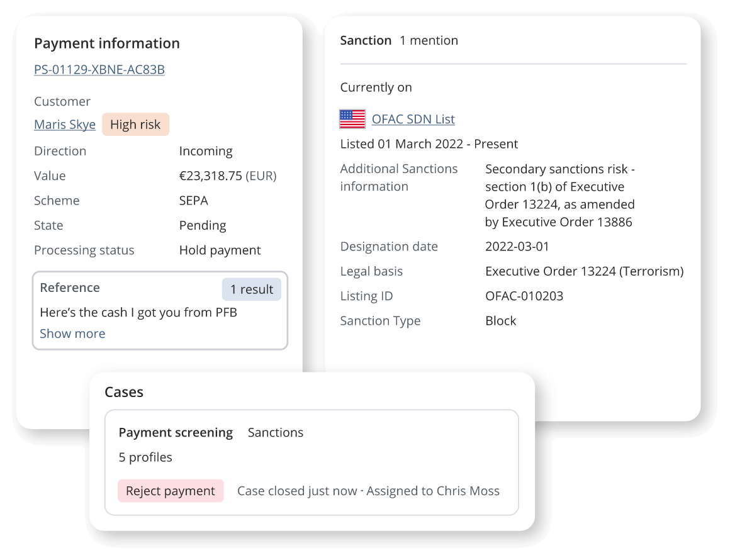This screenshot has height=560, width=730.
Task: Click the 1 mention label
Action: click(x=429, y=40)
